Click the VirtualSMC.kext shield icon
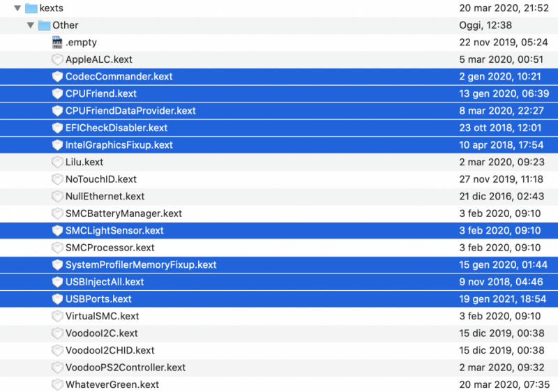 (57, 316)
